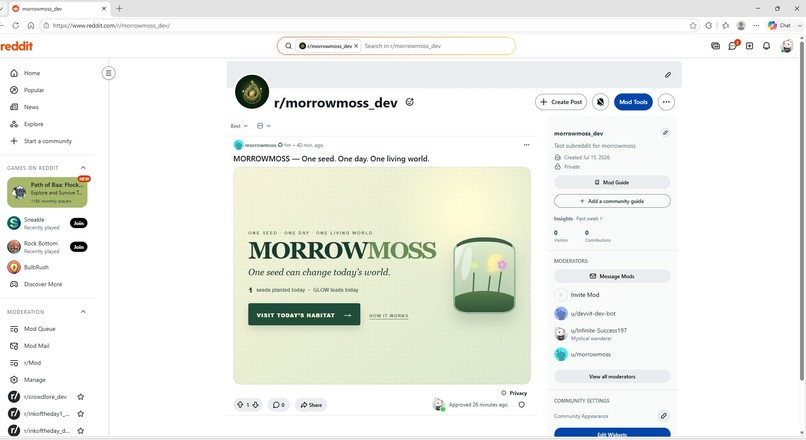This screenshot has height=440, width=806.
Task: Collapse the Moderation section
Action: tap(83, 311)
